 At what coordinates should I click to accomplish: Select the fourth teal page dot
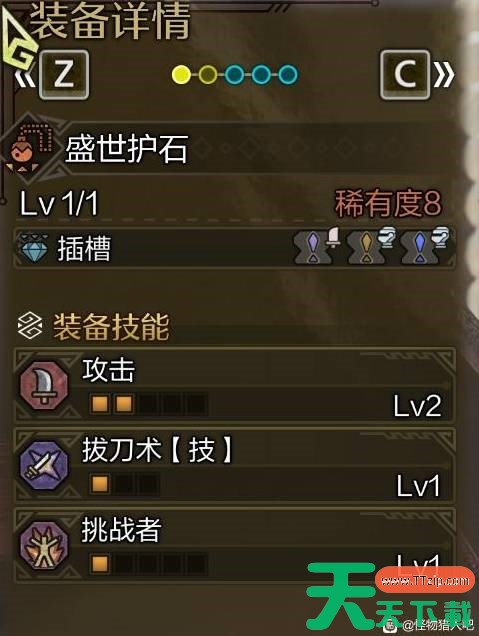[x=261, y=75]
